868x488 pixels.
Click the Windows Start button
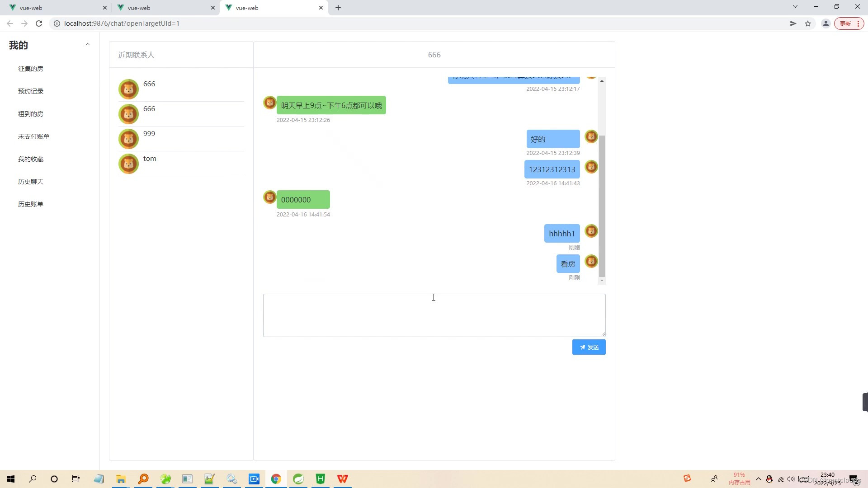[x=10, y=479]
